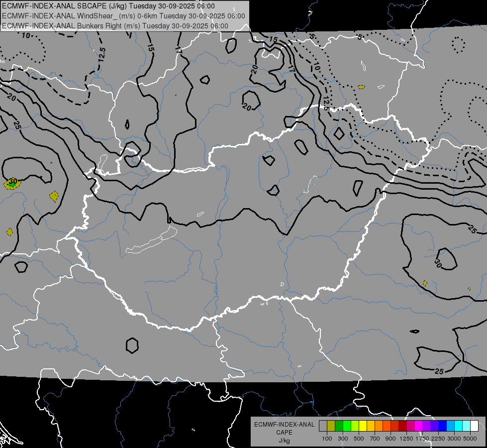Pick the dark red legend swatch before 1250
This screenshot has height=448, width=487.
point(403,426)
